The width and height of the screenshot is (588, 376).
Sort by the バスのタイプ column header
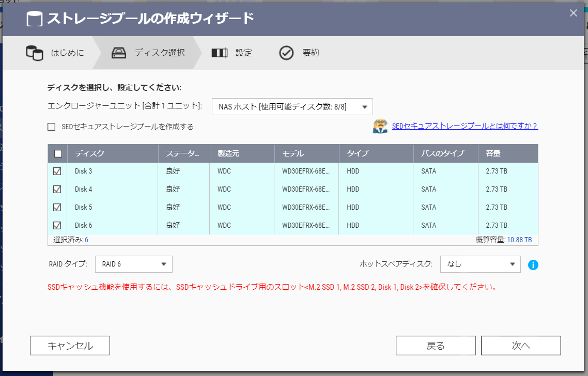coord(445,154)
